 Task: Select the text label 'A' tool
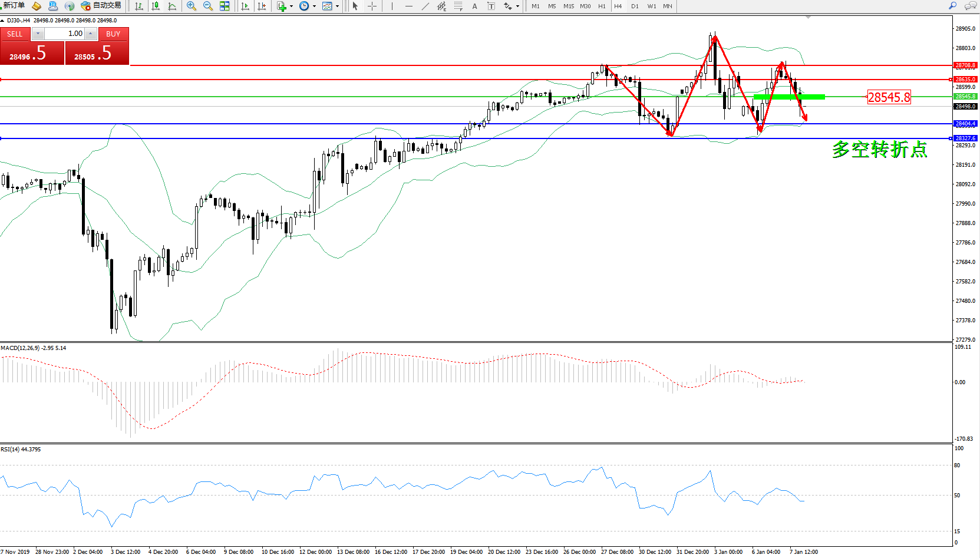[x=474, y=6]
